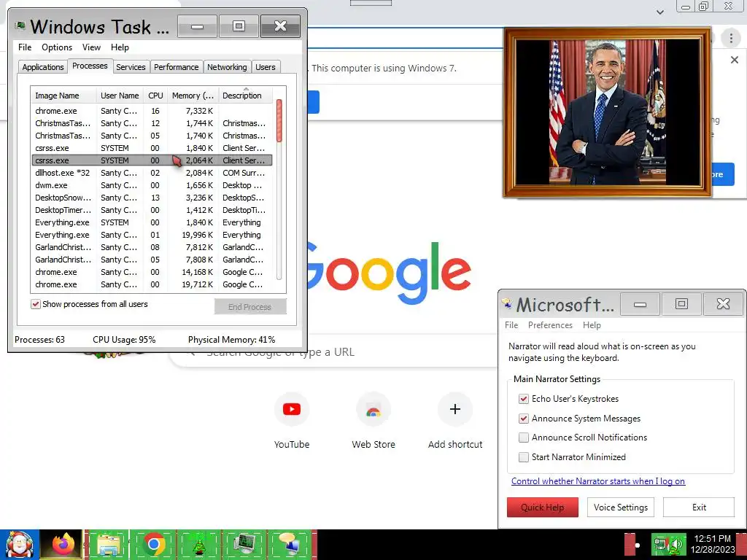Screen dimensions: 747x560
Task: Sort by the Description column header
Action: pos(245,96)
